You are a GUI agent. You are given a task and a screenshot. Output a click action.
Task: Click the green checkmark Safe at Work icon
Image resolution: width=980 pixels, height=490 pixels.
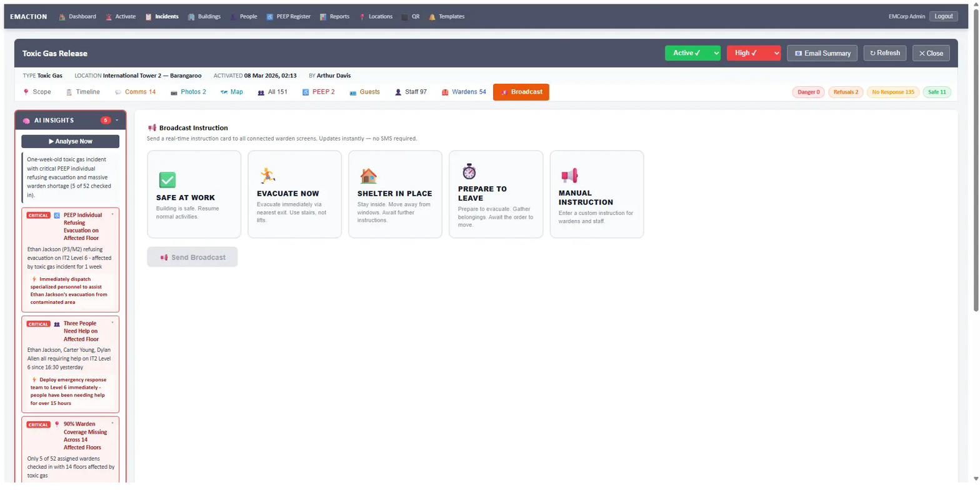(x=167, y=180)
